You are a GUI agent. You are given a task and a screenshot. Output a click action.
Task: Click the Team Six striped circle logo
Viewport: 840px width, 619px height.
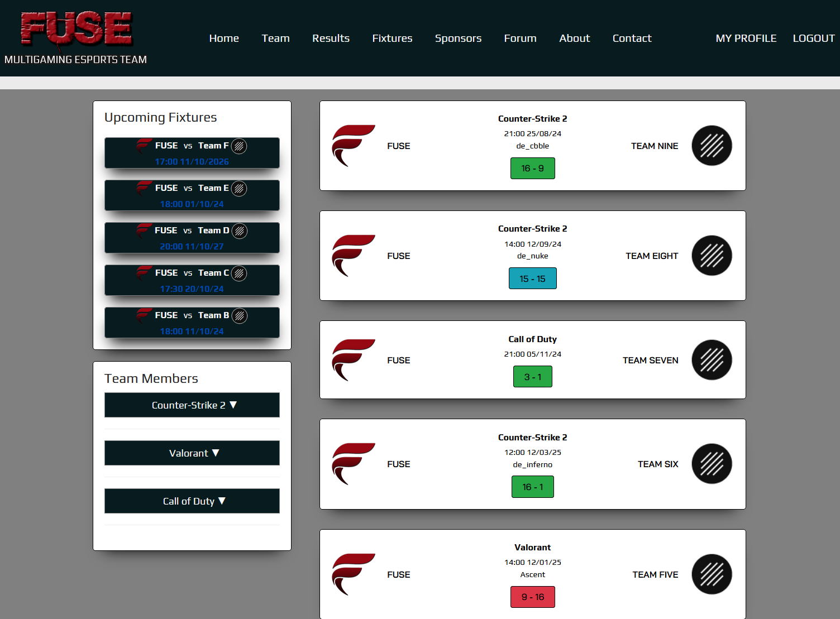point(712,464)
